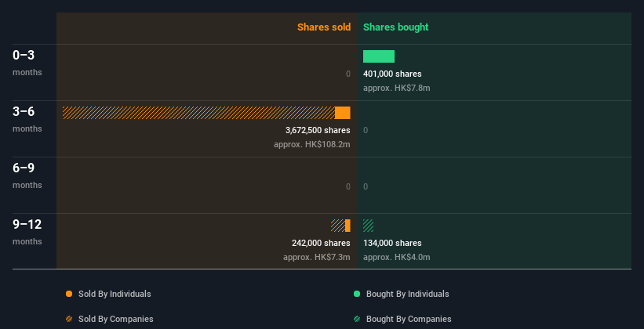Click the 'Shares sold' column header
Viewport: 644px width, 329px height.
tap(324, 27)
